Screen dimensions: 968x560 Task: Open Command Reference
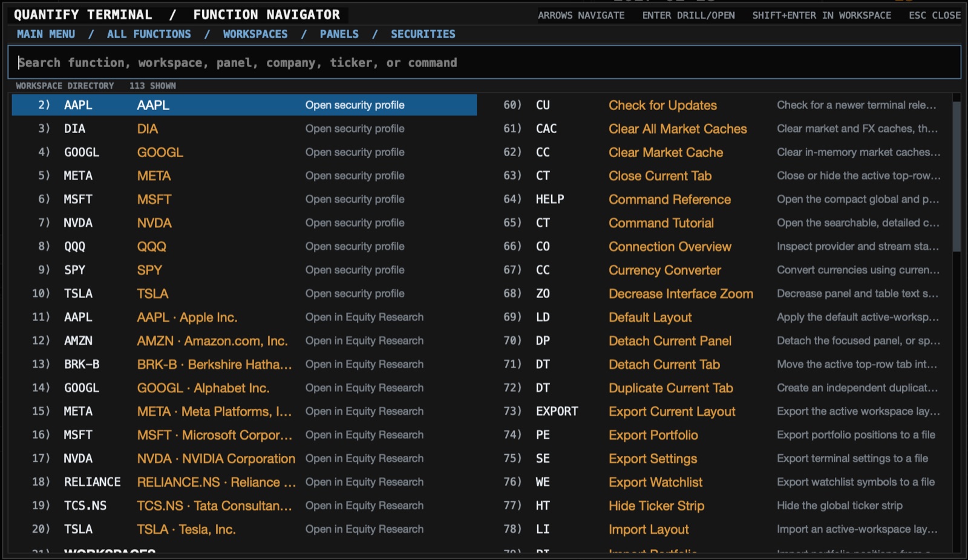click(x=716, y=199)
